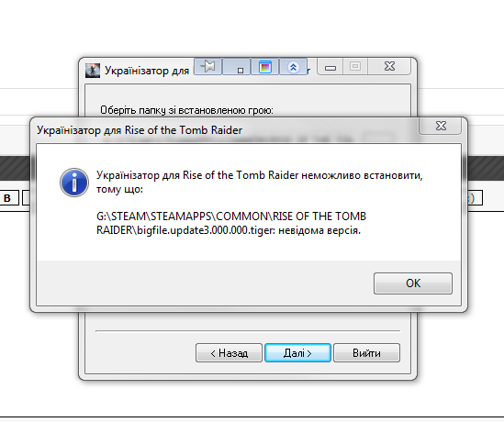Roll up window with double-chevron icon
This screenshot has height=422, width=504.
click(293, 66)
